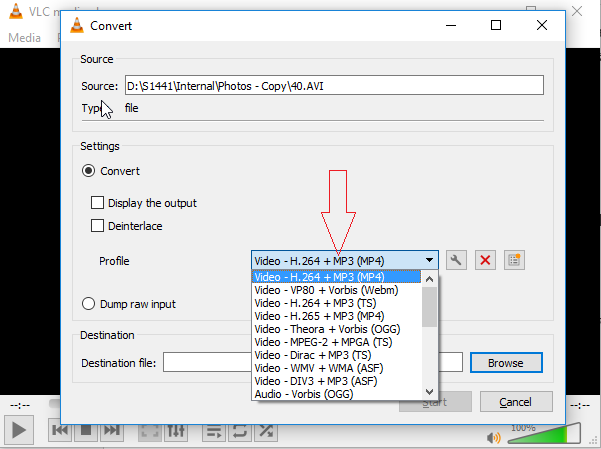Click profile list scroll up arrow
601x449 pixels.
[429, 279]
